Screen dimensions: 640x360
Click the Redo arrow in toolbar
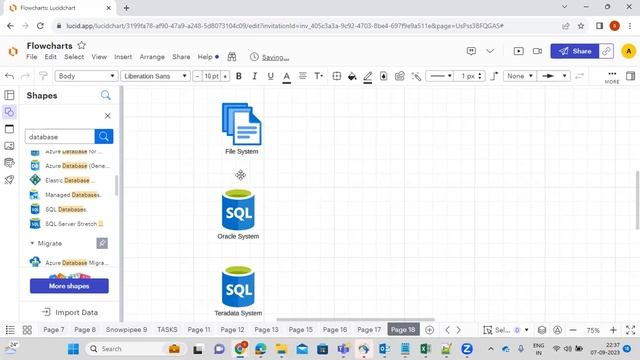(25, 76)
